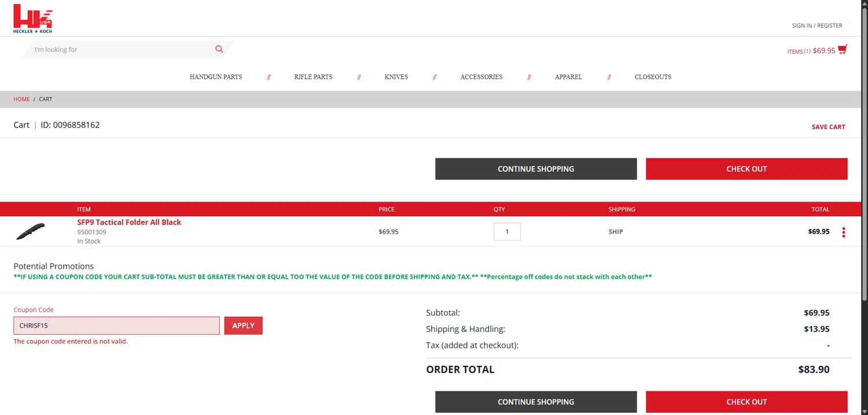
Task: Open the shopping cart icon
Action: pos(843,50)
